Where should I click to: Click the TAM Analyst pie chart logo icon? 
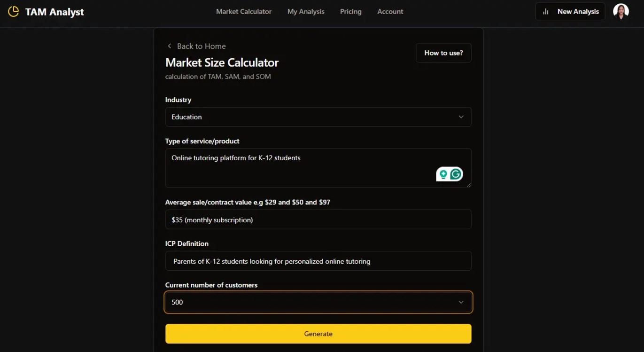point(14,12)
